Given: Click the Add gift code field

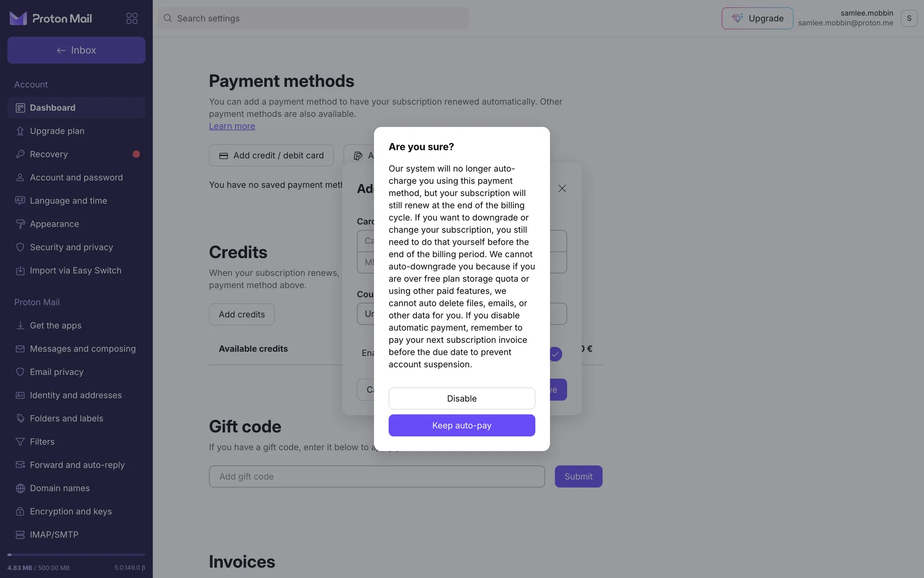Looking at the screenshot, I should [376, 476].
